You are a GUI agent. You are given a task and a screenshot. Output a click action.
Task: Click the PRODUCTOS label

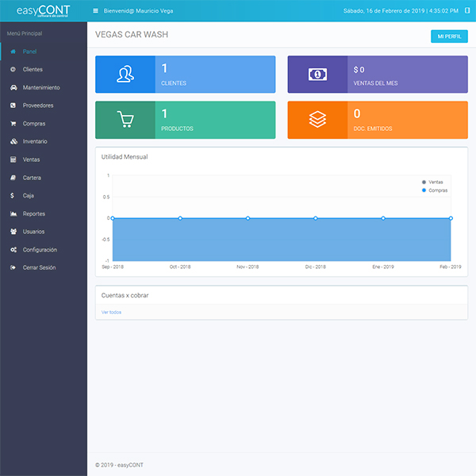pos(177,129)
